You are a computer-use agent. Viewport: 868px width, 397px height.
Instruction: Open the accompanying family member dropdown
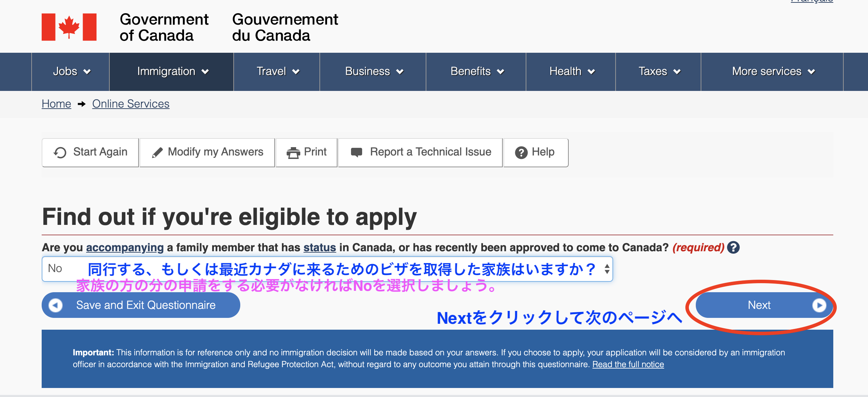[327, 269]
